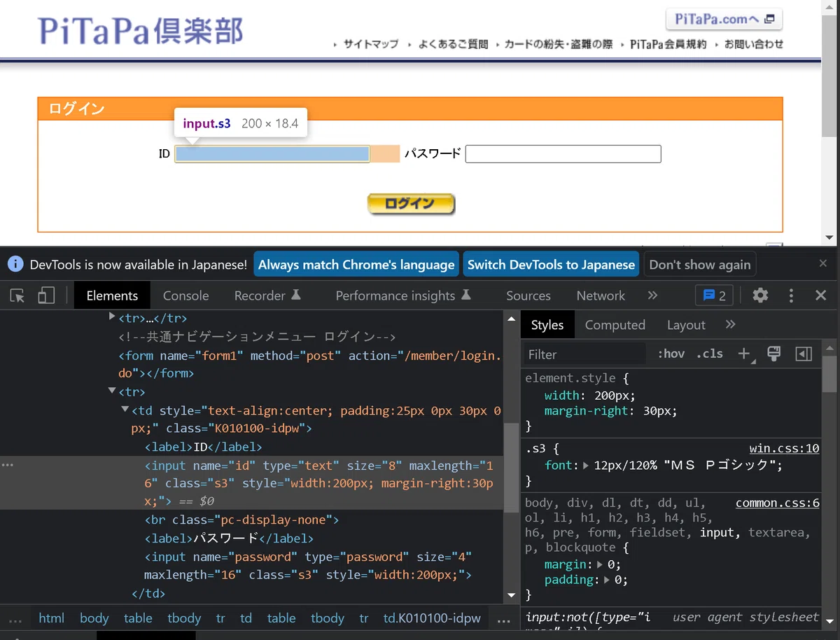Select the label パスワード DOM node
The image size is (840, 640).
tap(229, 538)
